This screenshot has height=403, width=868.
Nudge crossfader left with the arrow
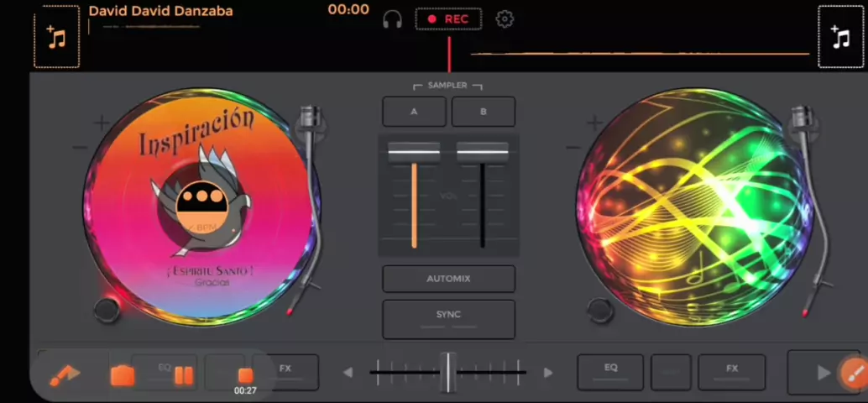pyautogui.click(x=348, y=372)
